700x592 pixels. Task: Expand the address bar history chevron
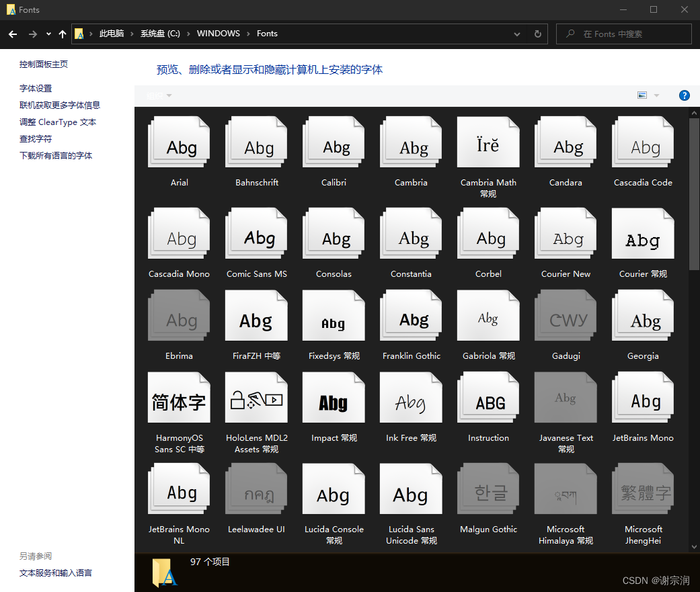[516, 34]
